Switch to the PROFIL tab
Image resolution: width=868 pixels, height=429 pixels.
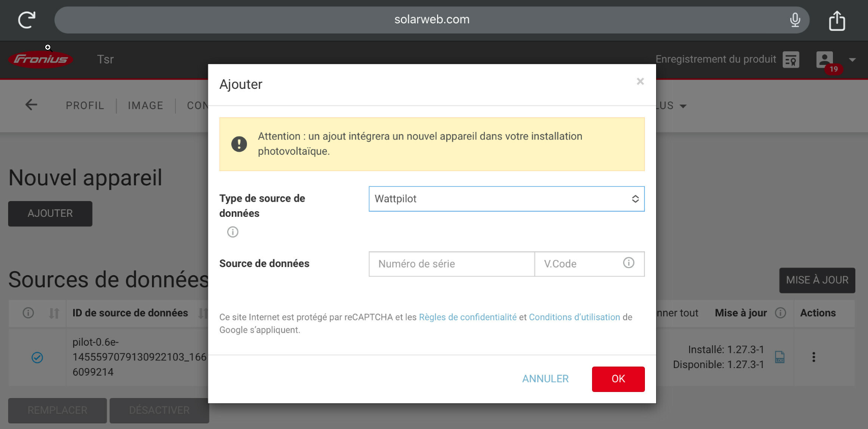click(85, 106)
